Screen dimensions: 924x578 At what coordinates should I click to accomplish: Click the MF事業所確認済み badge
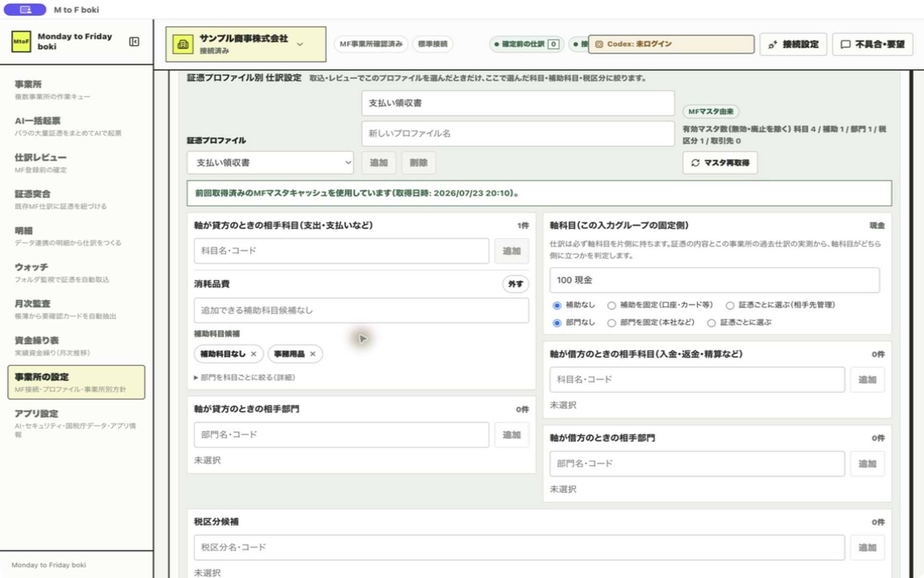point(371,44)
